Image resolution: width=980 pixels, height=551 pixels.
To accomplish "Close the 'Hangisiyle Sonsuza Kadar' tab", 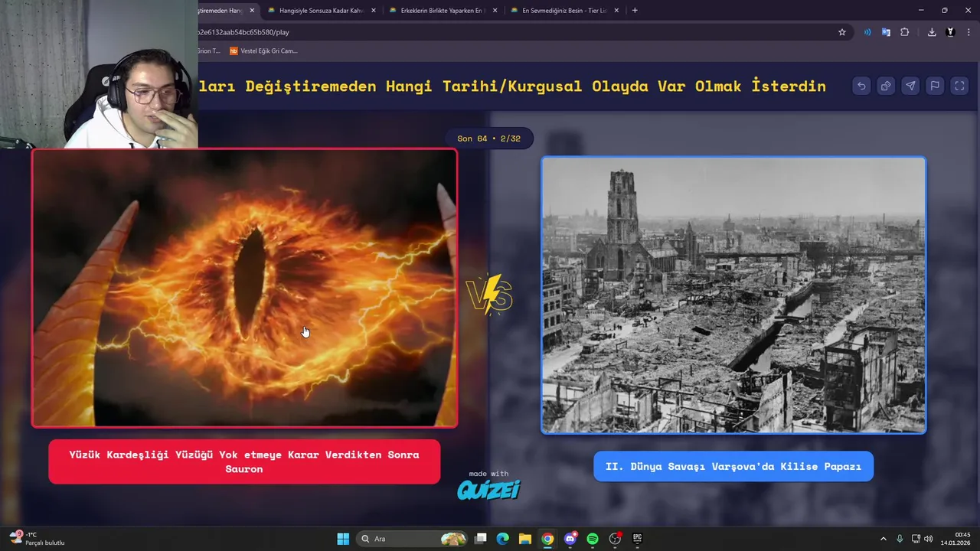I will [374, 11].
